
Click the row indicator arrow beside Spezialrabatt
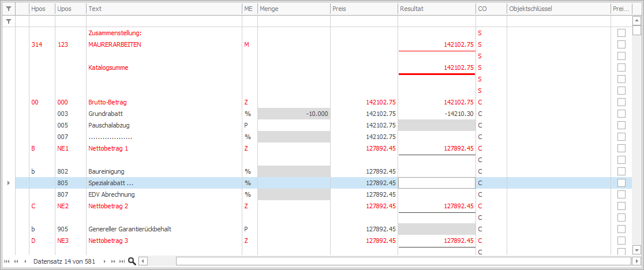pos(9,183)
